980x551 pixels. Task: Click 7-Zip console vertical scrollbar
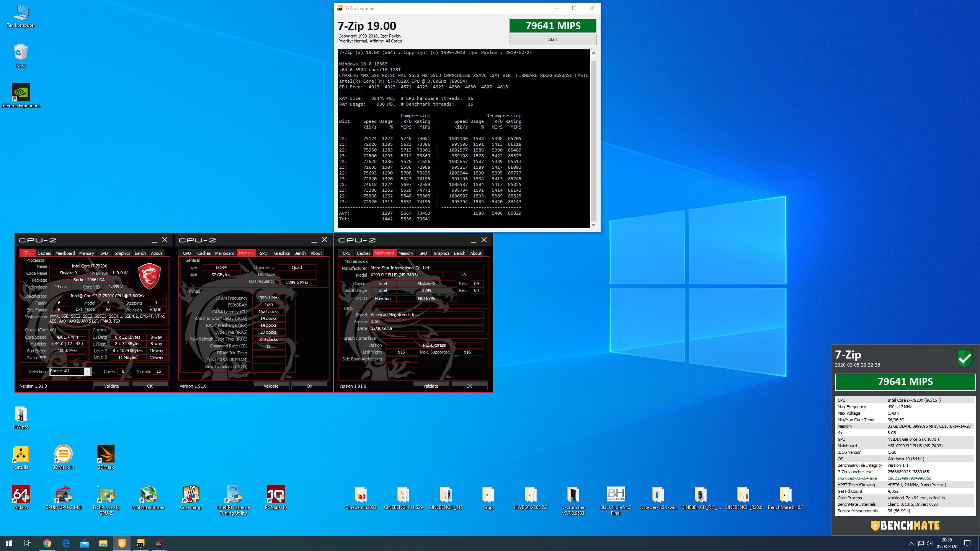[x=593, y=139]
